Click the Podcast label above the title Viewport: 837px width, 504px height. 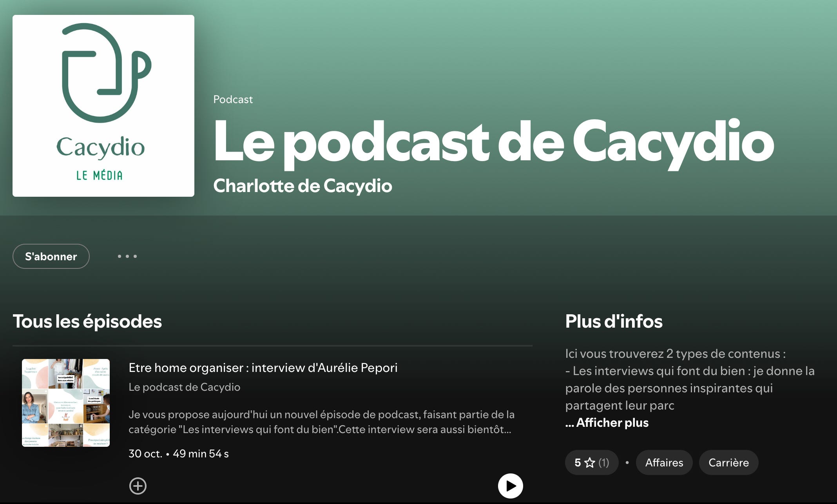click(233, 99)
